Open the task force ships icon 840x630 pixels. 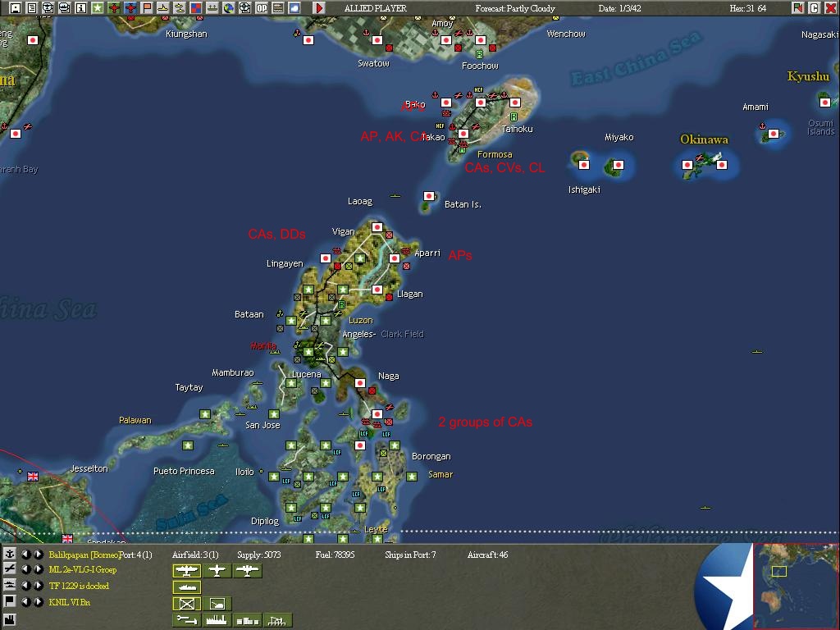coord(180,7)
